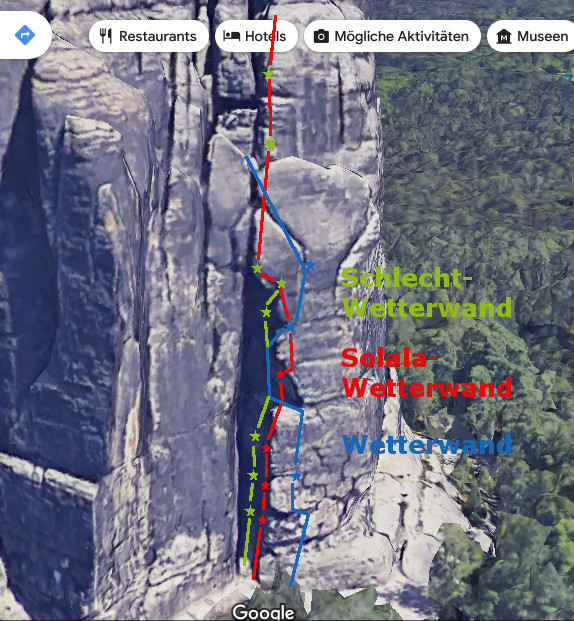
Task: Click the blue Wetterwand route label
Action: (x=427, y=444)
